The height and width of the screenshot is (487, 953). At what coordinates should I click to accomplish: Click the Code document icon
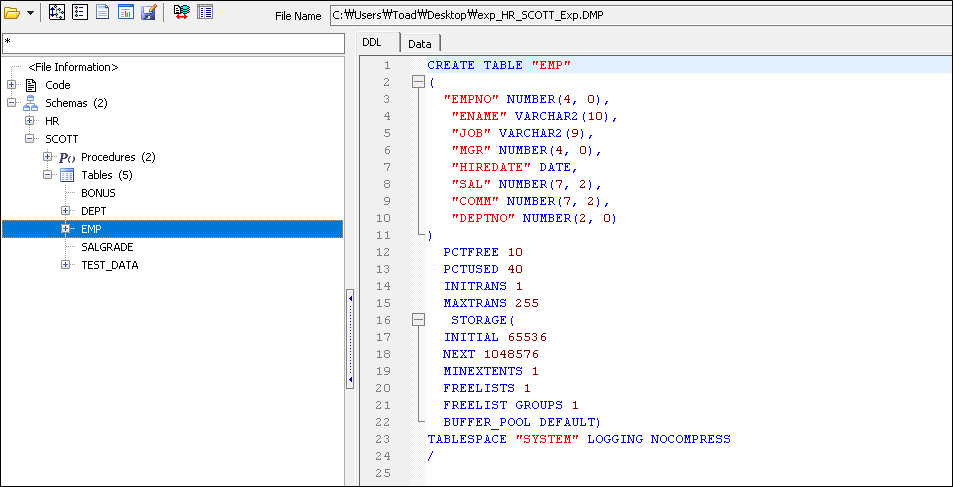coord(31,85)
